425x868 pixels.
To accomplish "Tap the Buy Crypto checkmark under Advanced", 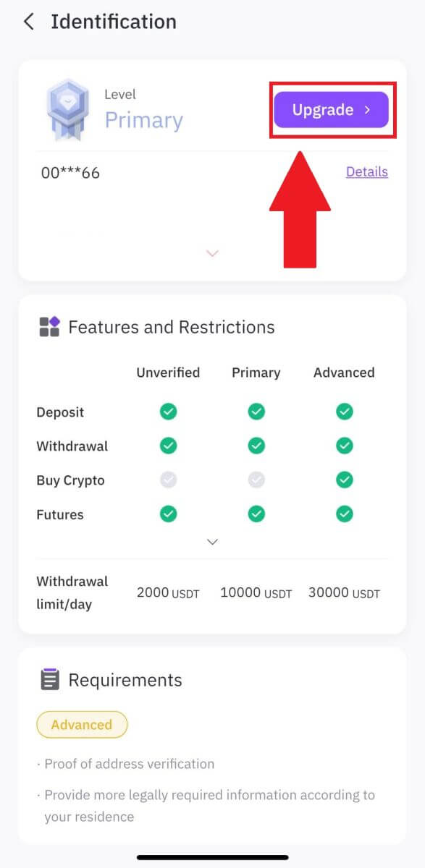I will (344, 479).
